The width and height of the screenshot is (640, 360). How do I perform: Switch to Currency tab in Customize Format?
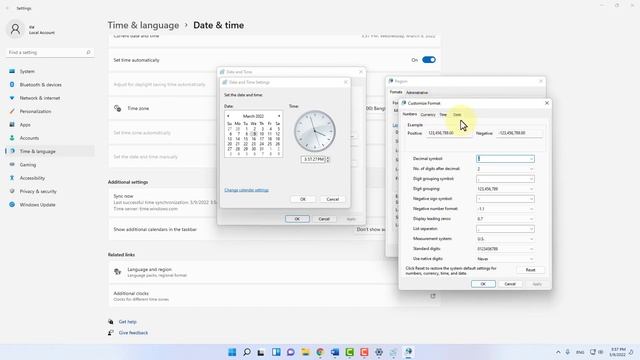[x=428, y=115]
